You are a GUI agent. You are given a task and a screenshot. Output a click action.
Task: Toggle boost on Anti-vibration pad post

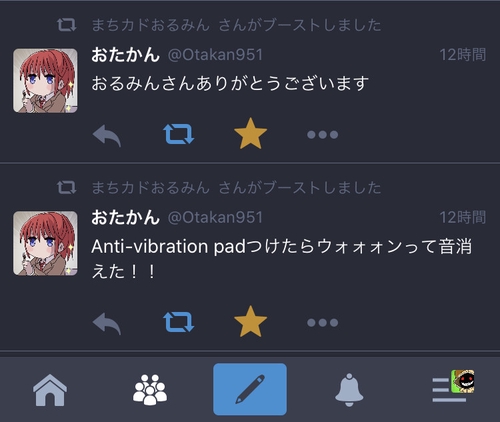pyautogui.click(x=179, y=322)
